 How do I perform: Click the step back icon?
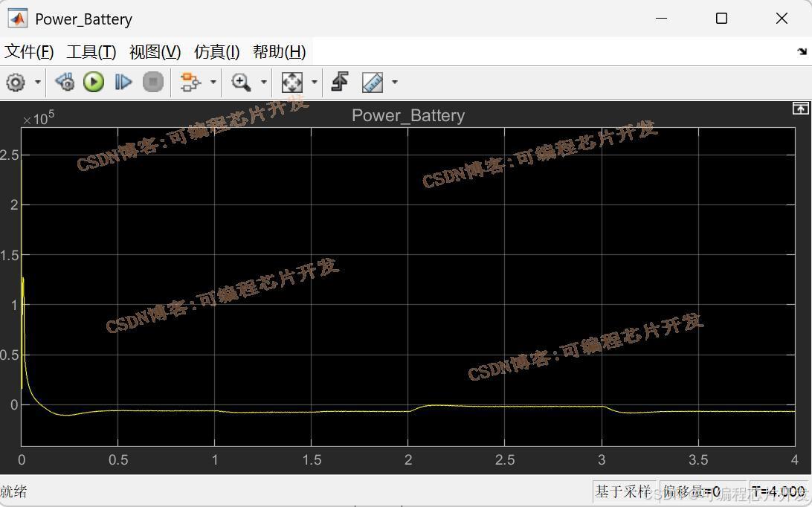65,82
